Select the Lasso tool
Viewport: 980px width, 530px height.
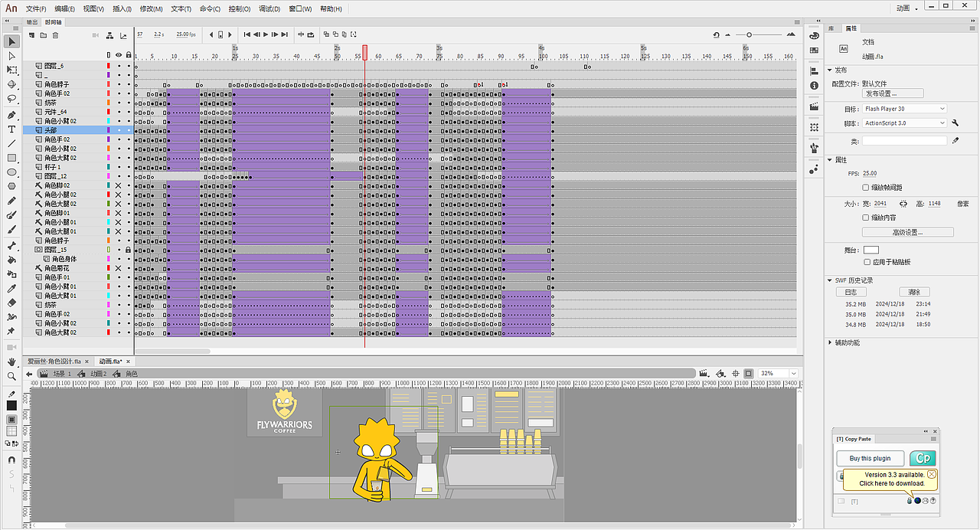[11, 99]
